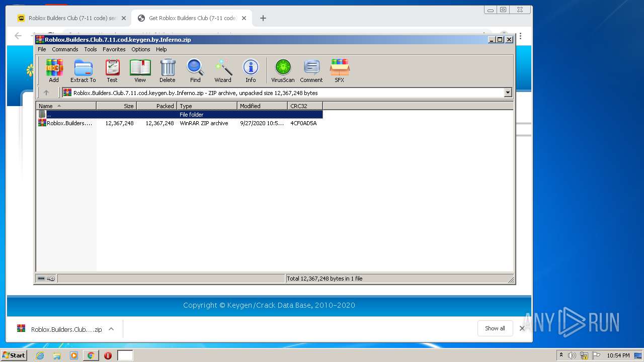Click the SFX toolbar icon
This screenshot has width=644, height=362.
[340, 70]
